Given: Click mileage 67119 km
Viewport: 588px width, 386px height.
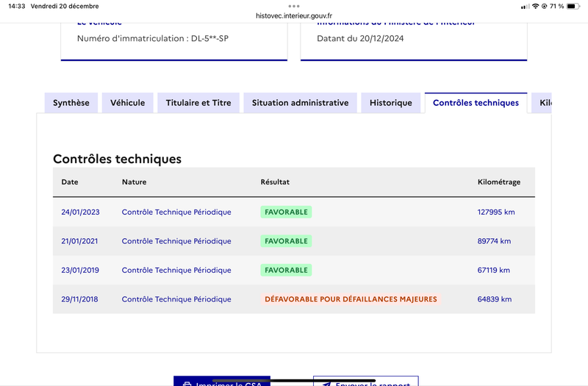Looking at the screenshot, I should 493,270.
